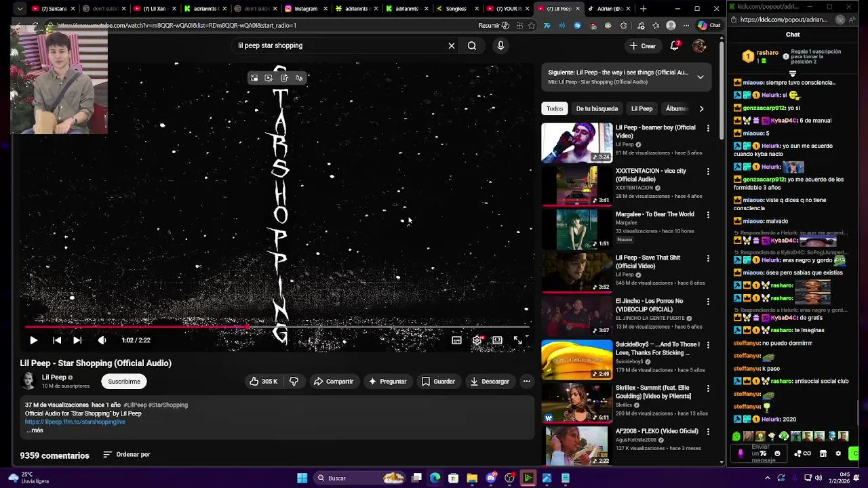Click the YouTube search magnifier button

click(x=472, y=45)
